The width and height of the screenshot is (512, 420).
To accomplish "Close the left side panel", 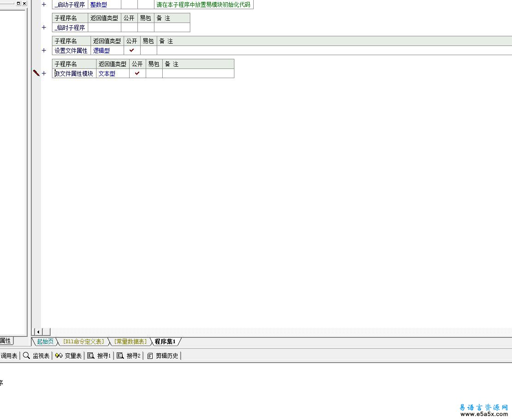I will point(24,3).
